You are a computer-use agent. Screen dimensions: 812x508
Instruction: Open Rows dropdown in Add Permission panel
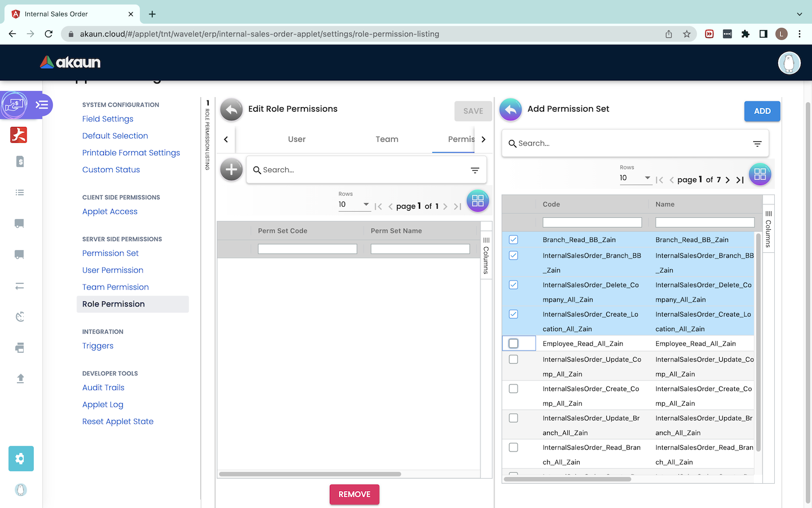(635, 178)
